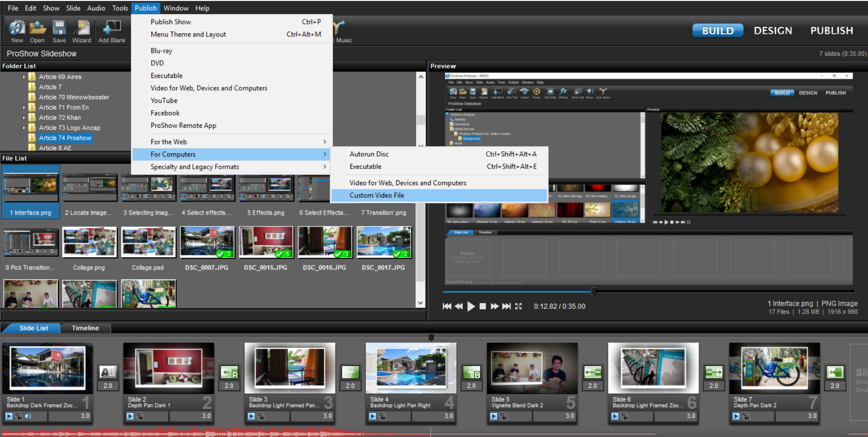This screenshot has width=868, height=437.
Task: Click the rewind preview control
Action: pos(458,307)
